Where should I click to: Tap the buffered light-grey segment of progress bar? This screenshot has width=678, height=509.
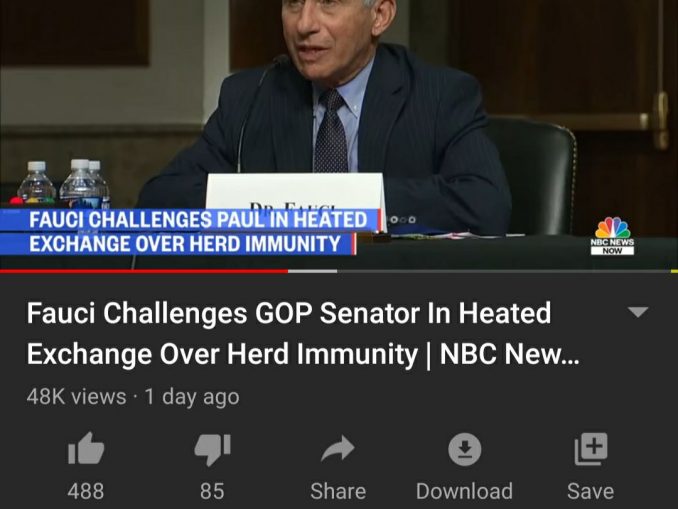tap(313, 271)
